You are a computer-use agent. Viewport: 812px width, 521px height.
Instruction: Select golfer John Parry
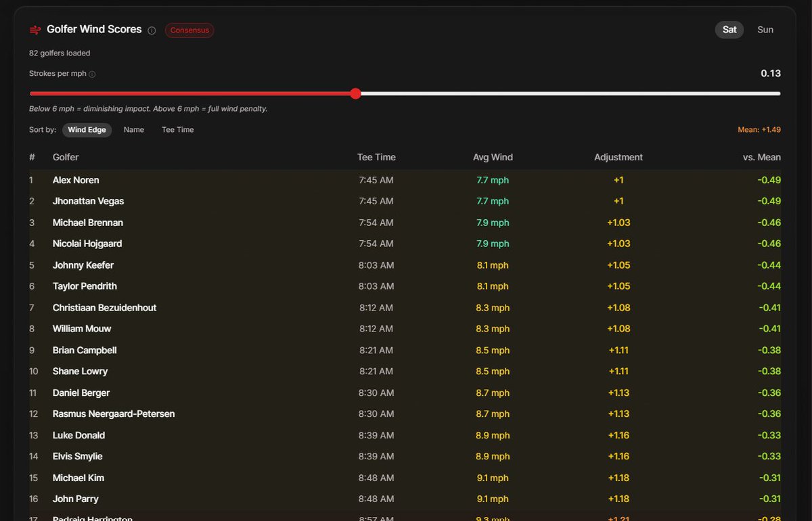coord(76,499)
